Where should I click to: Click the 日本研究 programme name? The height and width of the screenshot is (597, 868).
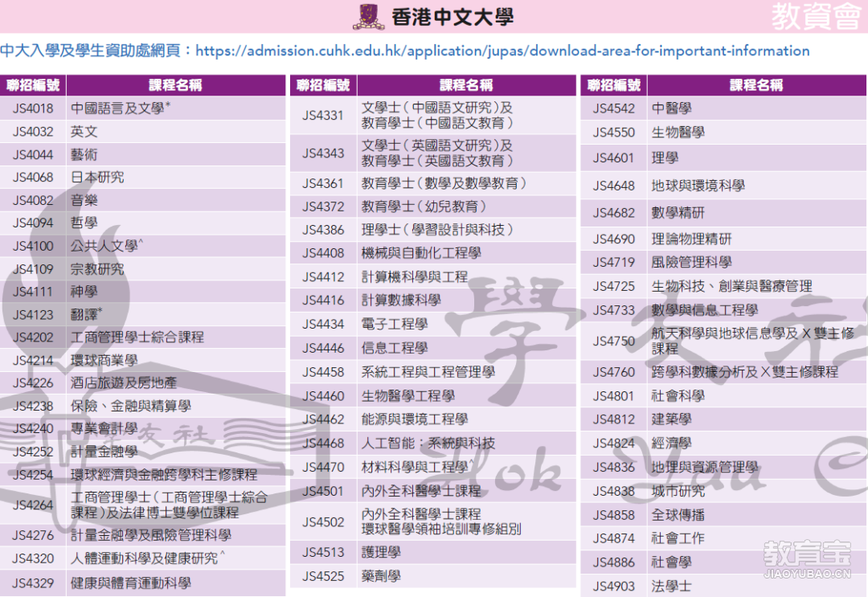click(97, 177)
